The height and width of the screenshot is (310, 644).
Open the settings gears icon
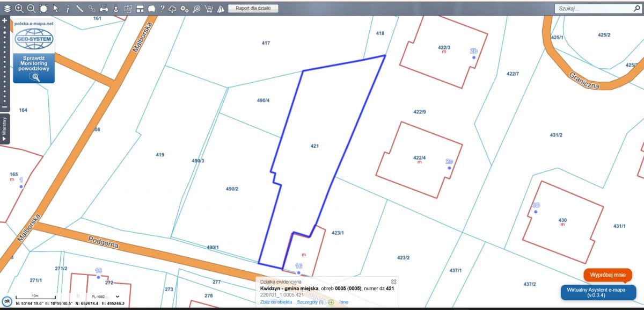pos(185,9)
